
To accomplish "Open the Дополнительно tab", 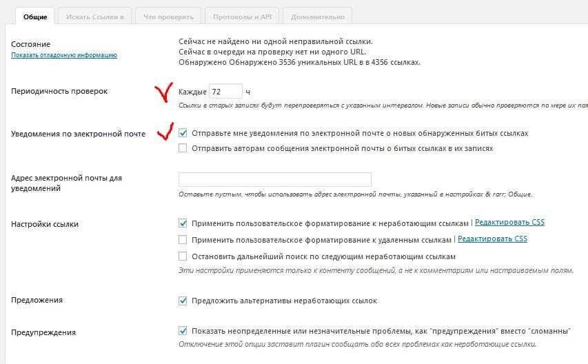I will click(x=318, y=16).
